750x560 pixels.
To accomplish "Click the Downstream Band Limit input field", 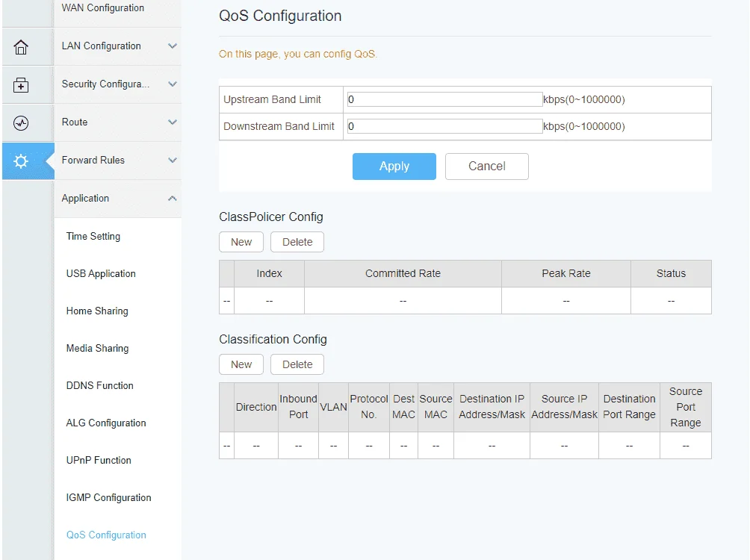I will pos(444,126).
